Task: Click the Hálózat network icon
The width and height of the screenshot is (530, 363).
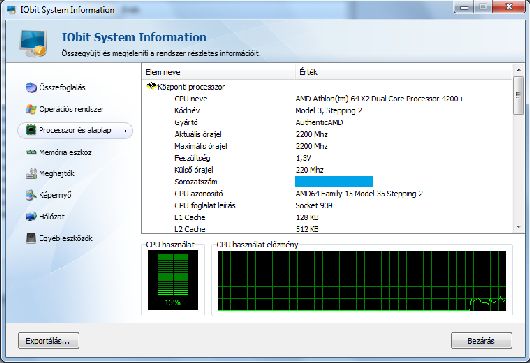Action: click(x=31, y=216)
